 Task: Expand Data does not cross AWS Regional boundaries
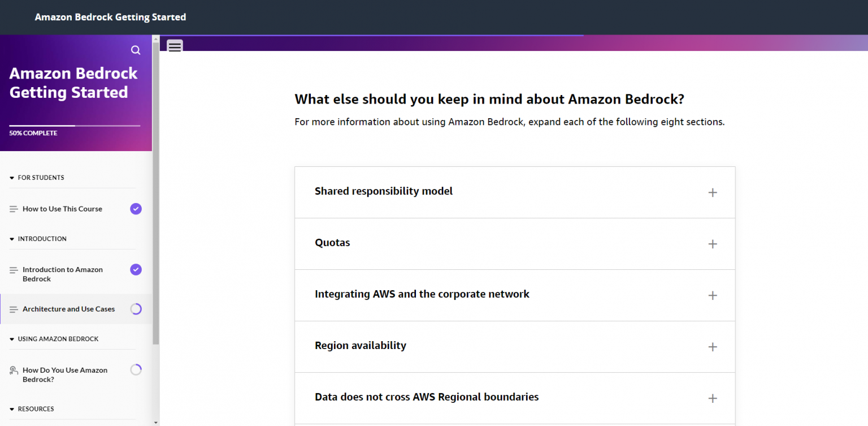[x=426, y=397]
